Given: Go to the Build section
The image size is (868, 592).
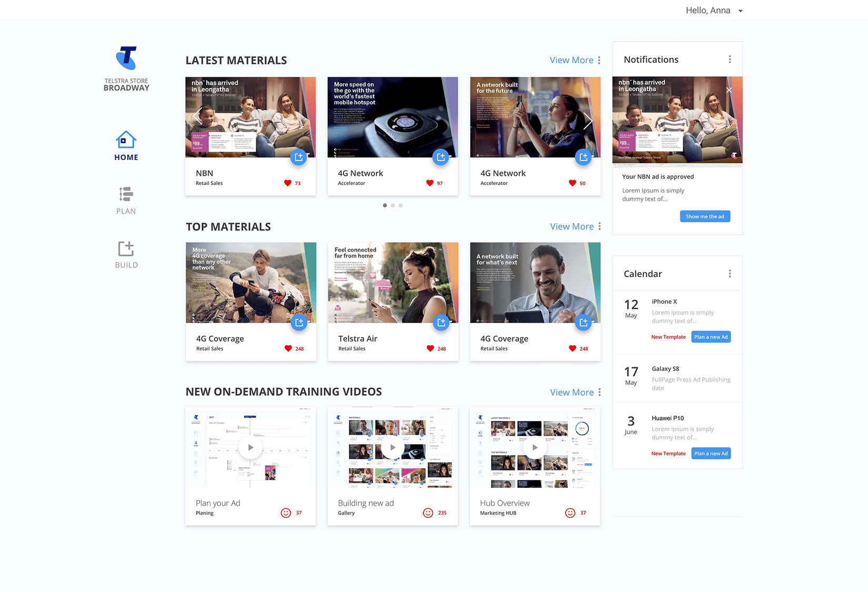Looking at the screenshot, I should point(126,255).
